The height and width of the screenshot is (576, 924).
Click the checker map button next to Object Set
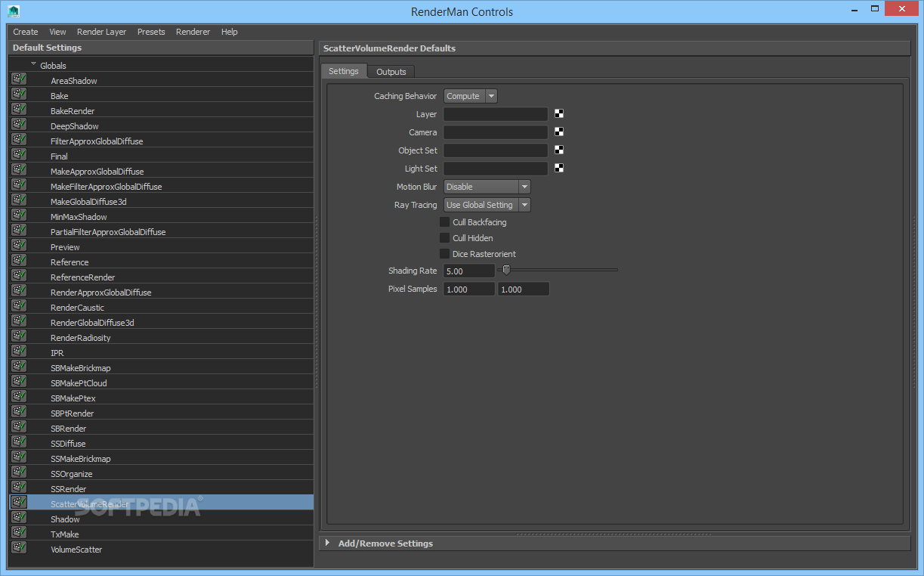click(559, 150)
